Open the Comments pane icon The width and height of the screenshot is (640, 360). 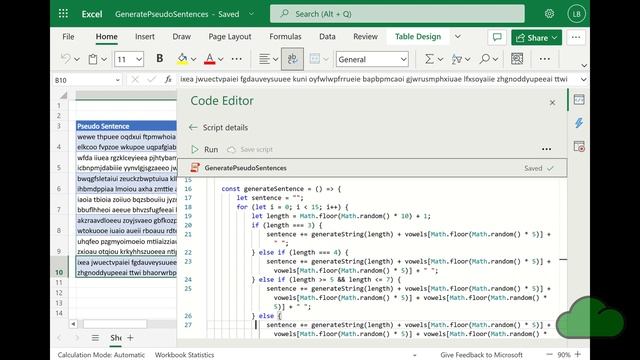click(497, 38)
